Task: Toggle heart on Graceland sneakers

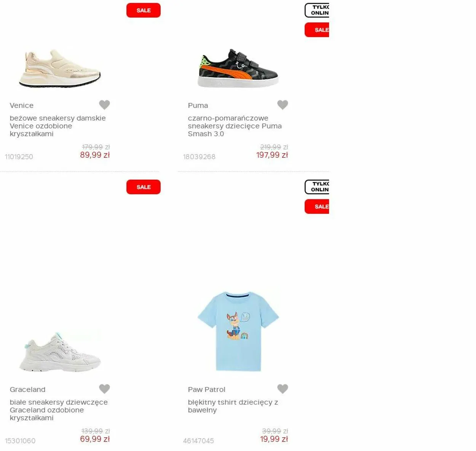Action: (104, 389)
